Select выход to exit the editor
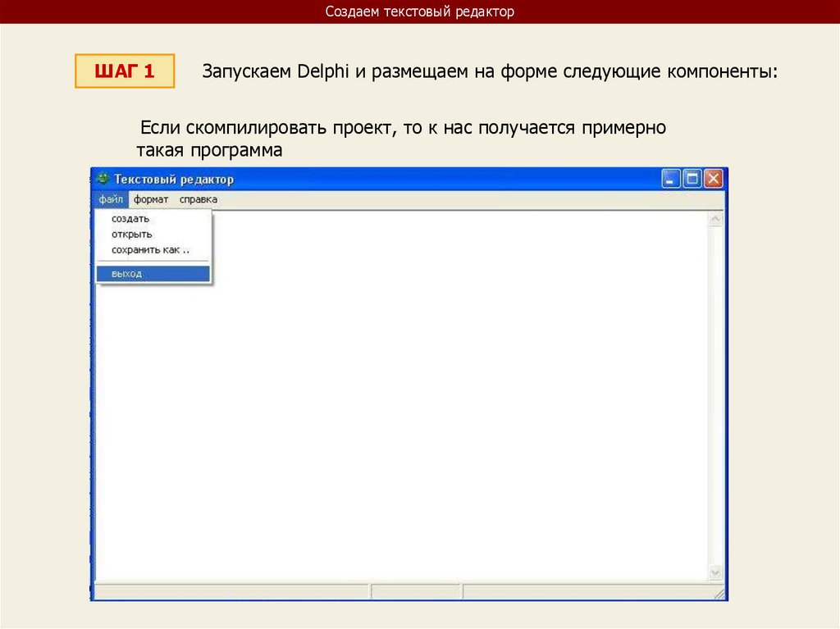Image resolution: width=840 pixels, height=629 pixels. tap(153, 273)
